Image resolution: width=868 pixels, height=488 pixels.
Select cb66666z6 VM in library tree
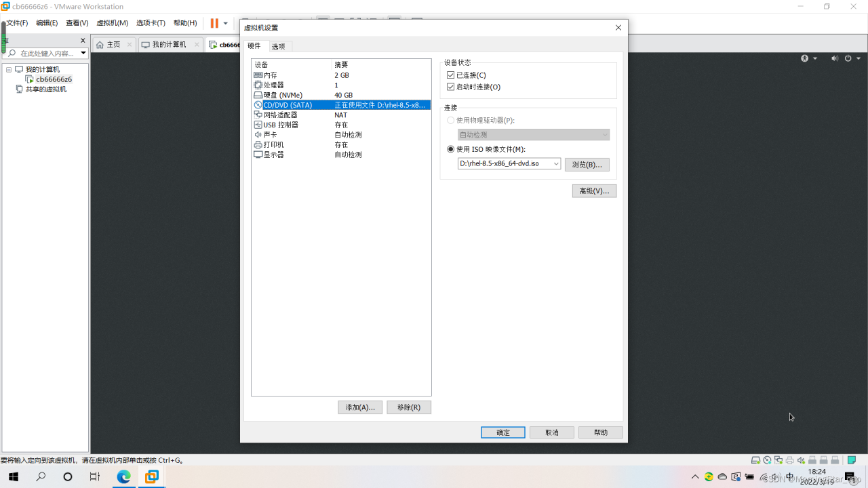point(54,79)
